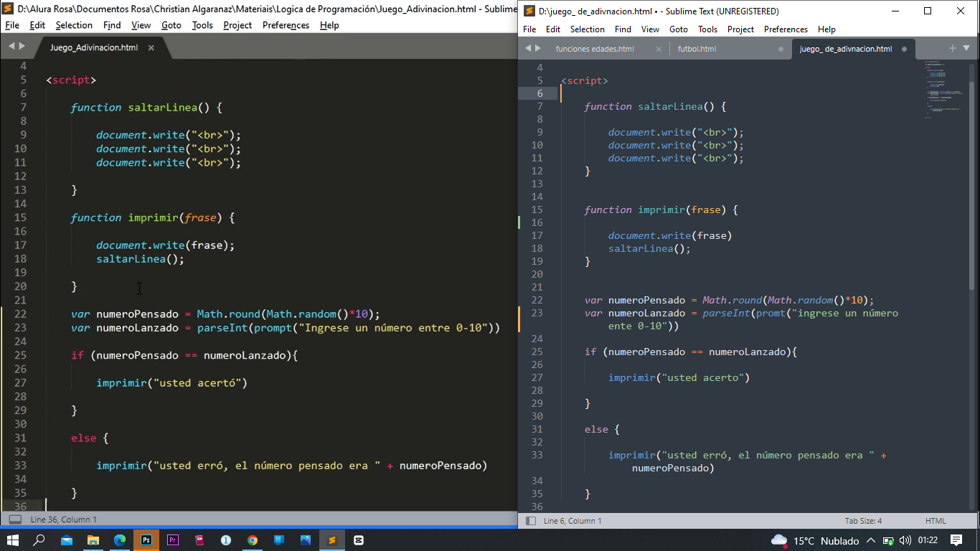This screenshot has height=551, width=980.
Task: Open File menu in right window
Action: pyautogui.click(x=529, y=29)
